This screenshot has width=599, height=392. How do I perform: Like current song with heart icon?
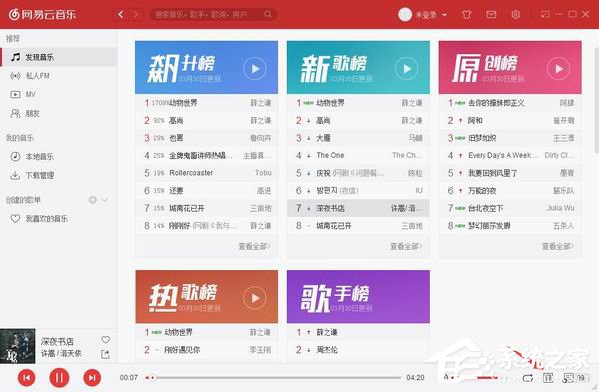[106, 340]
